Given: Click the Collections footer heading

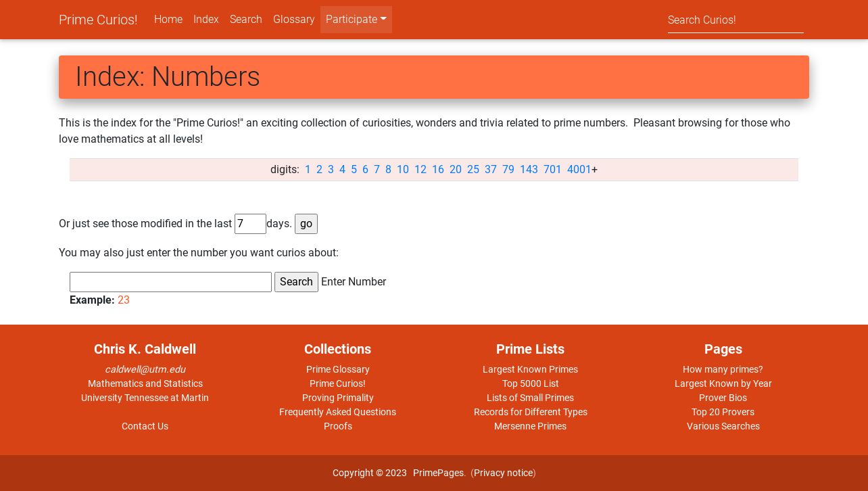Looking at the screenshot, I should click(x=338, y=349).
